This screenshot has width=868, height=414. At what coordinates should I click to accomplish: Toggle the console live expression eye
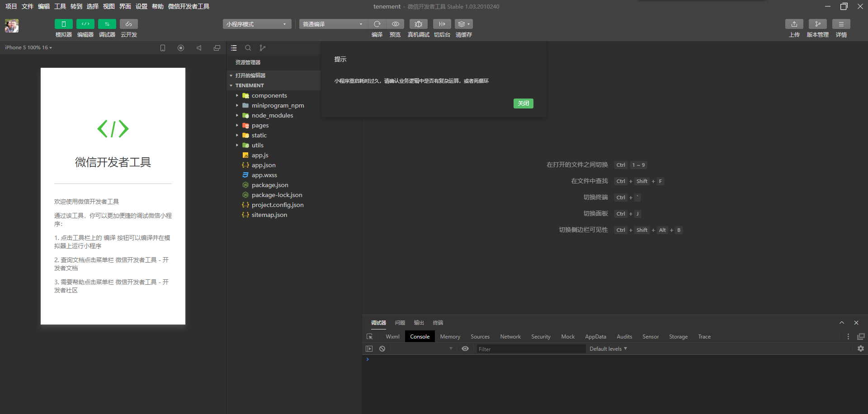pos(465,349)
